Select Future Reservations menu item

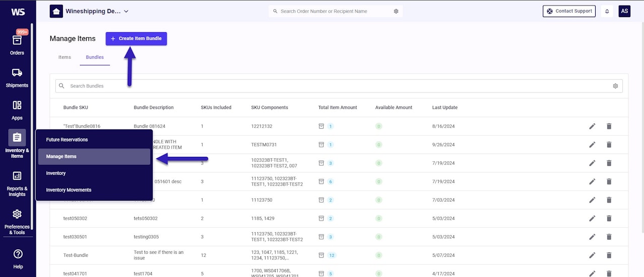[67, 140]
